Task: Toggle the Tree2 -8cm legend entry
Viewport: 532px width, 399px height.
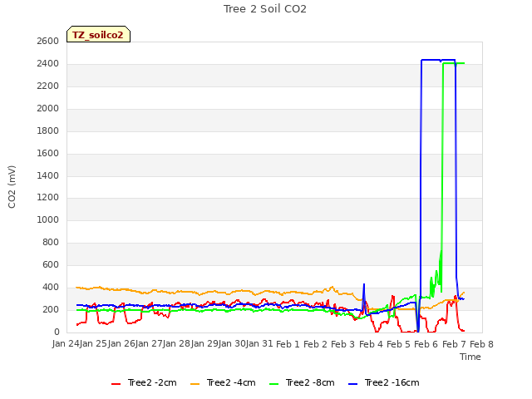Action: tap(302, 382)
